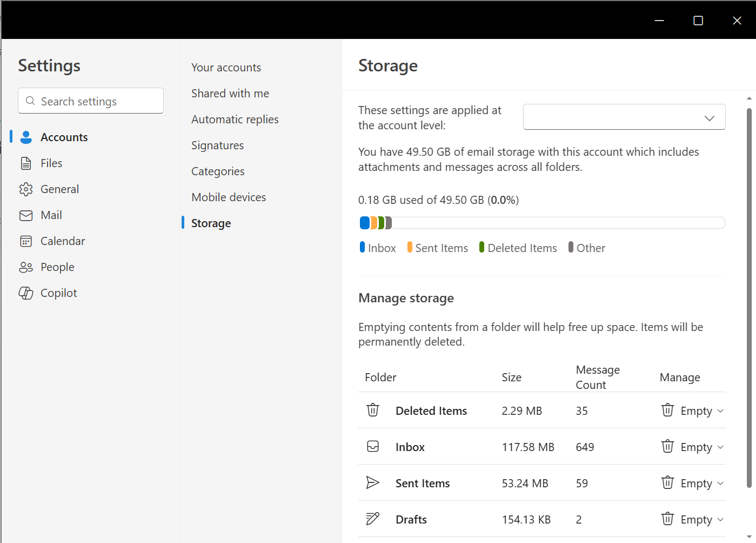This screenshot has height=543, width=756.
Task: Click the Files document icon
Action: [25, 163]
